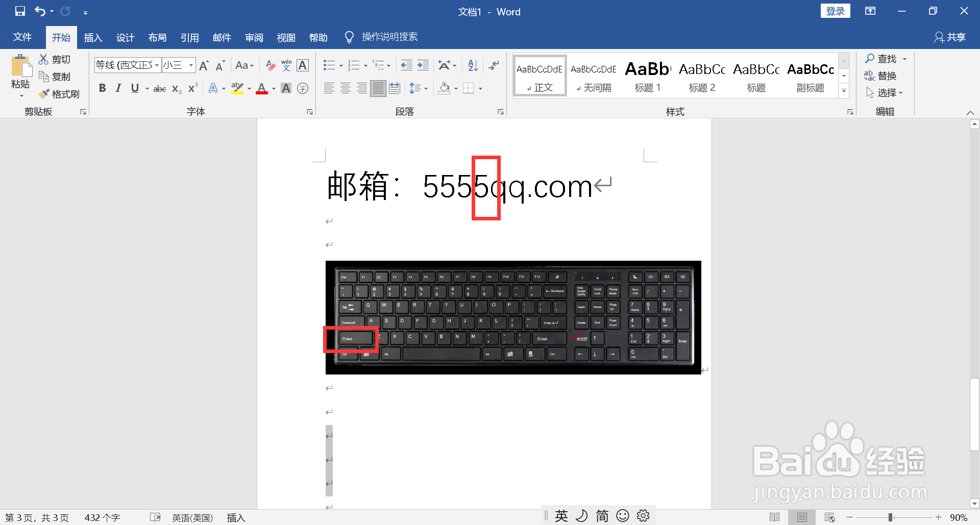Click the IME settings gear icon
The height and width of the screenshot is (525, 980).
click(x=643, y=516)
